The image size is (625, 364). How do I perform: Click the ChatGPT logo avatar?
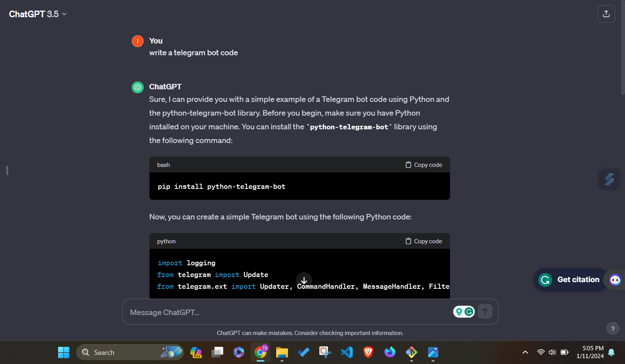pos(138,87)
